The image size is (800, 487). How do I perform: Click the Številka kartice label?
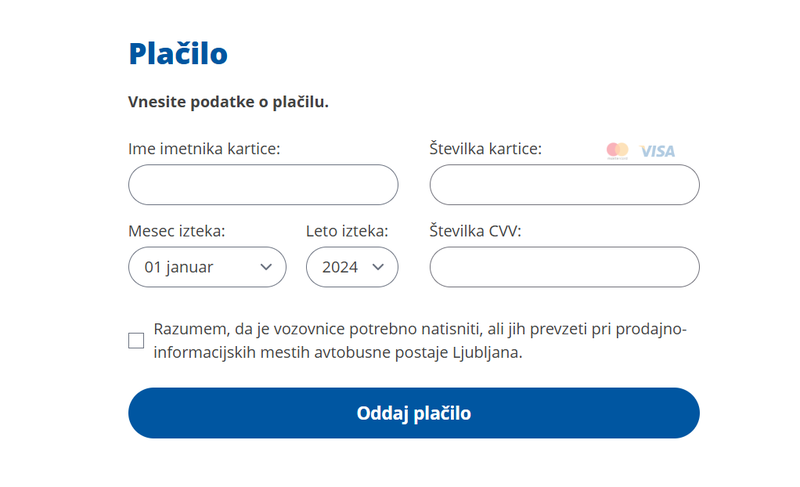tap(485, 149)
